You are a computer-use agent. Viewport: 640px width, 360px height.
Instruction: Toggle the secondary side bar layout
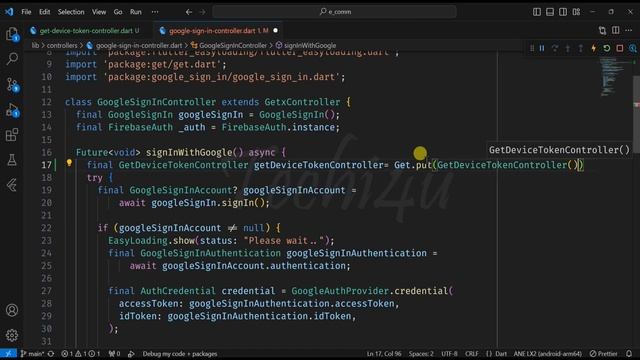[x=563, y=12]
